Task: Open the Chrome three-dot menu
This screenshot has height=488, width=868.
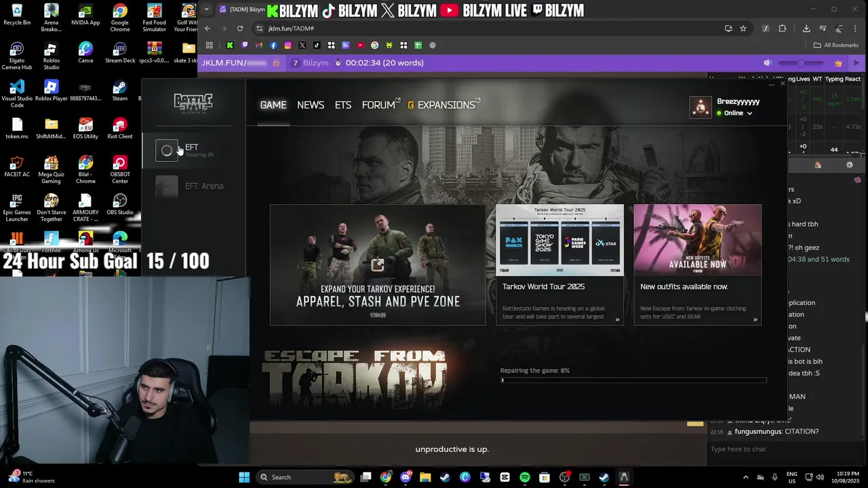Action: [856, 28]
